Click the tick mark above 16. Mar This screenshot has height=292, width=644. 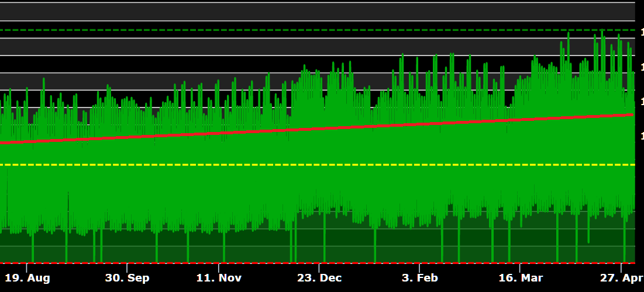pyautogui.click(x=520, y=267)
